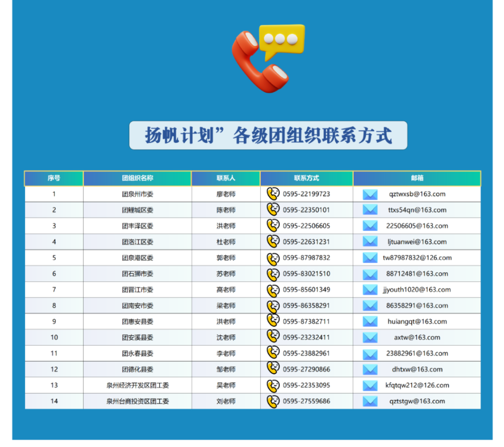
Task: Click phone icon beside 0595-27559686
Action: 273,402
